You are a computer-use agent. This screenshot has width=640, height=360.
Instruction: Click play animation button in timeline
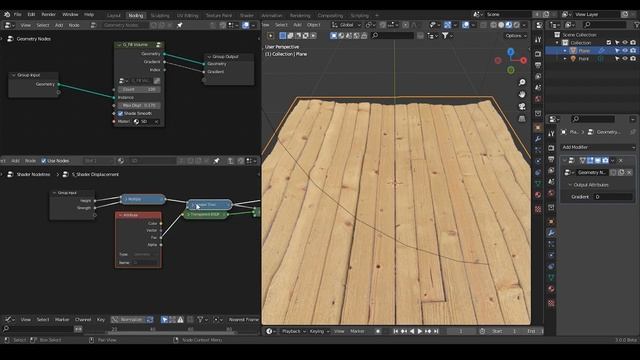[420, 331]
